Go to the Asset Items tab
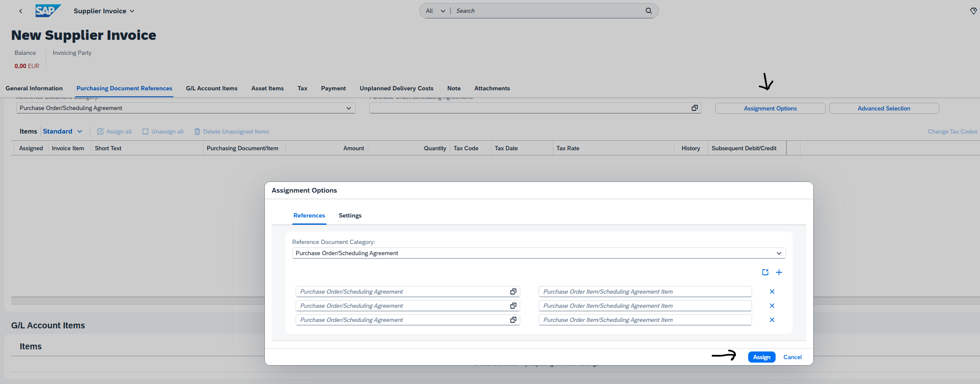Screen dimensions: 980x384 [267, 88]
